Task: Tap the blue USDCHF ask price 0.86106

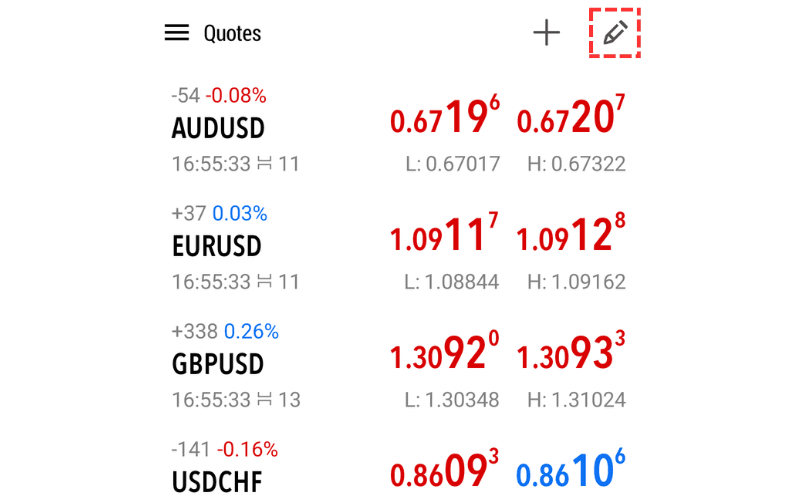Action: coord(571,472)
